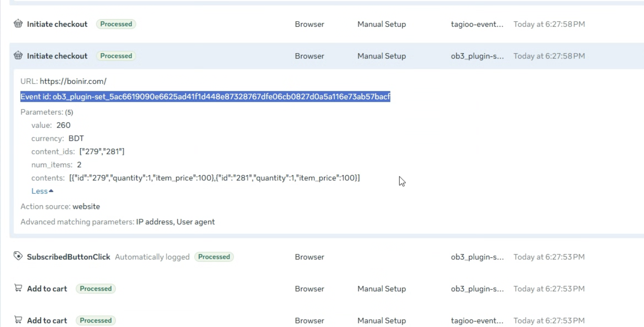The width and height of the screenshot is (644, 327).
Task: Click Automatically logged label on SubscribedButtonClick
Action: pyautogui.click(x=152, y=257)
